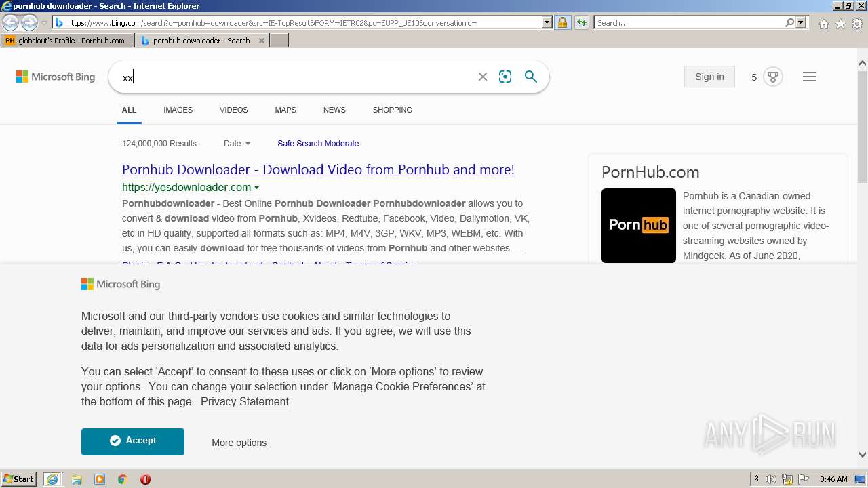This screenshot has height=488, width=868.
Task: Switch to the SHOPPING tab
Action: [393, 110]
